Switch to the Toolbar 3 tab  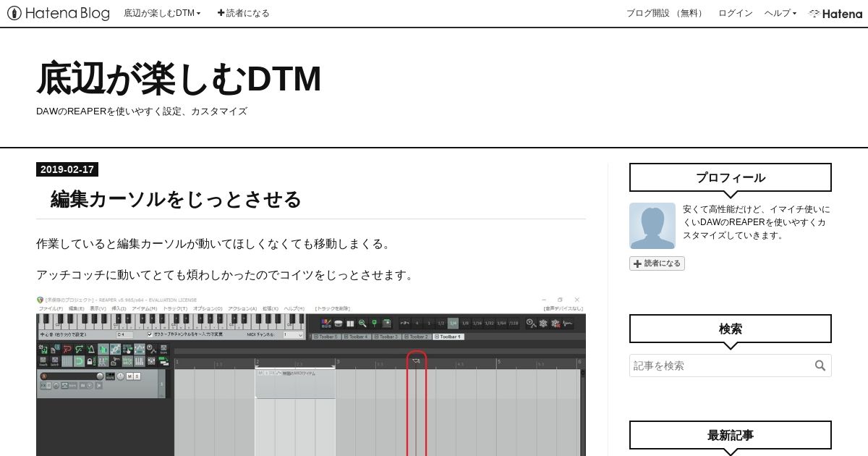click(x=388, y=337)
